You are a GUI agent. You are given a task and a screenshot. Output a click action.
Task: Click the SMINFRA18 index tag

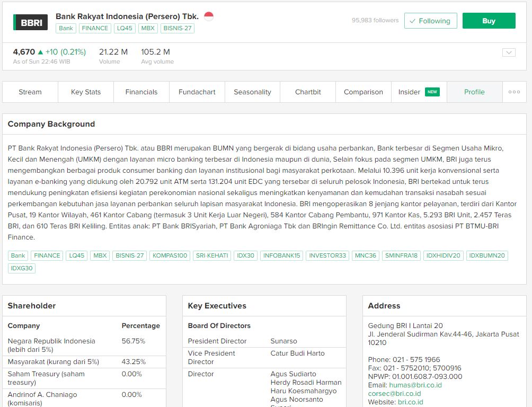click(401, 255)
